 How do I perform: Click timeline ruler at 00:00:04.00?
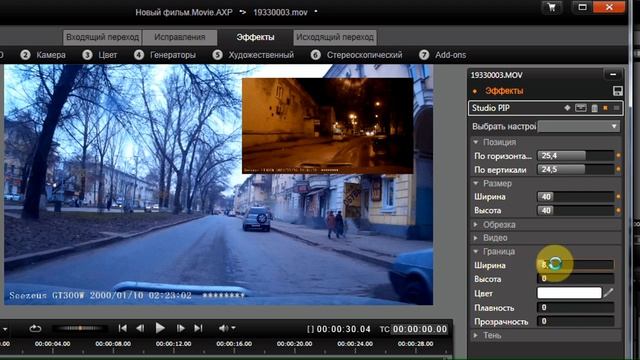click(x=52, y=344)
